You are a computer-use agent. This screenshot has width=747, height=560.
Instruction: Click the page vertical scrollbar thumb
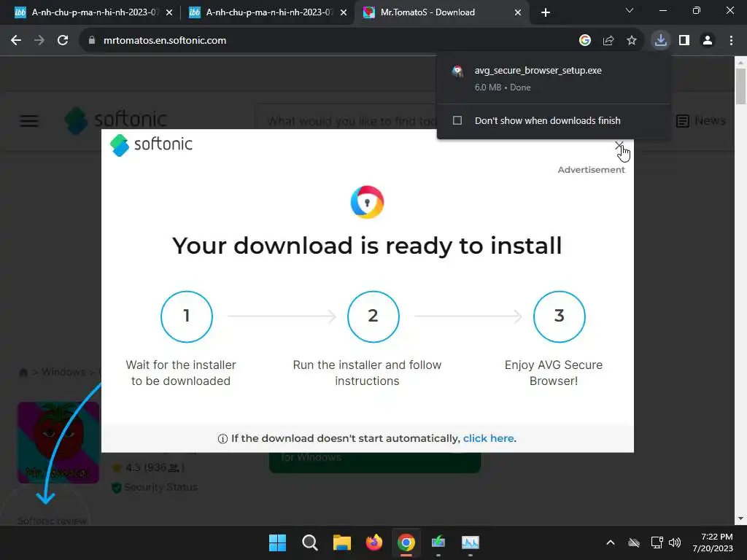click(x=741, y=86)
